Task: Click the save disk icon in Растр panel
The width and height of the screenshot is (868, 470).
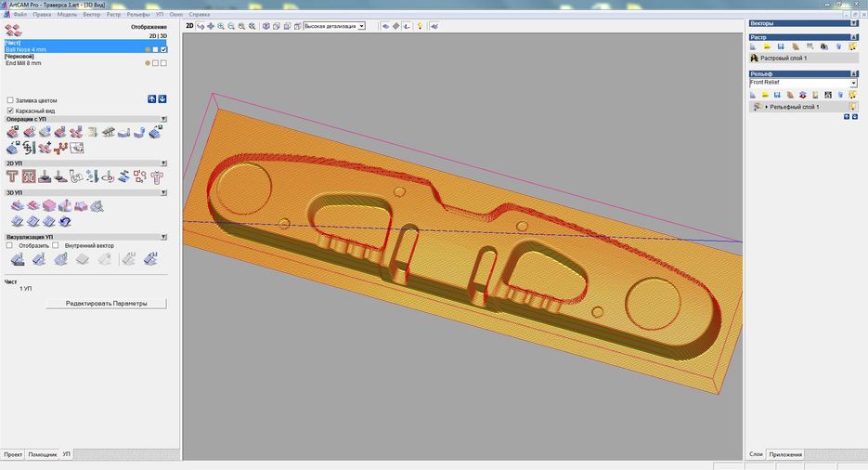Action: pos(781,46)
